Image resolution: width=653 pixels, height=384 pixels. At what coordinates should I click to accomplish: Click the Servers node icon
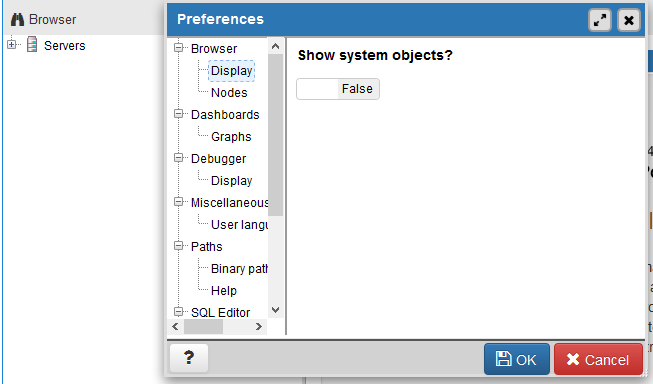[32, 45]
